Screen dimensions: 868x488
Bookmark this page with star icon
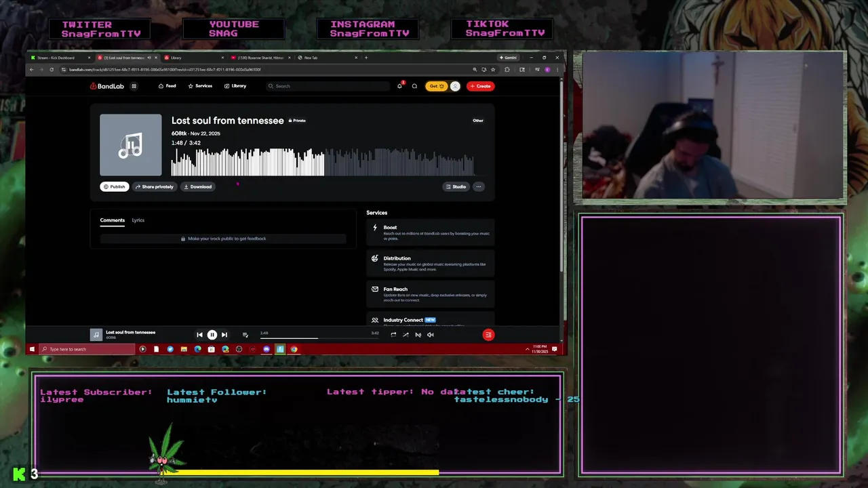(x=493, y=70)
